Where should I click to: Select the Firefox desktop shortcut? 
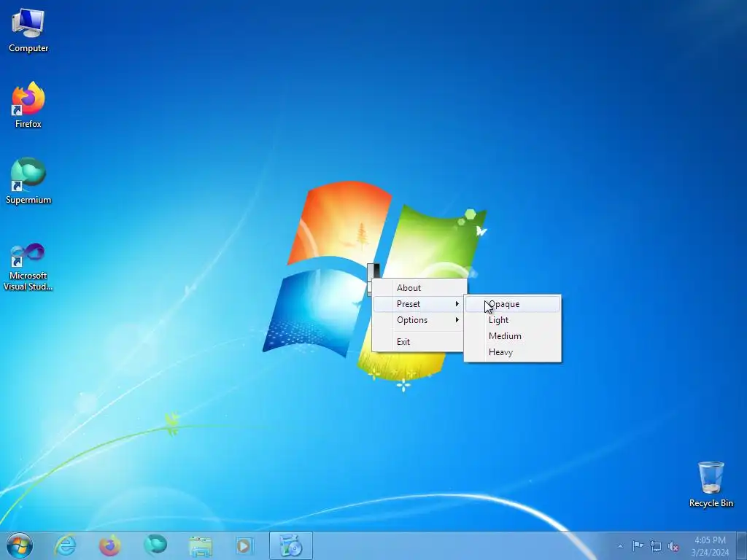28,105
